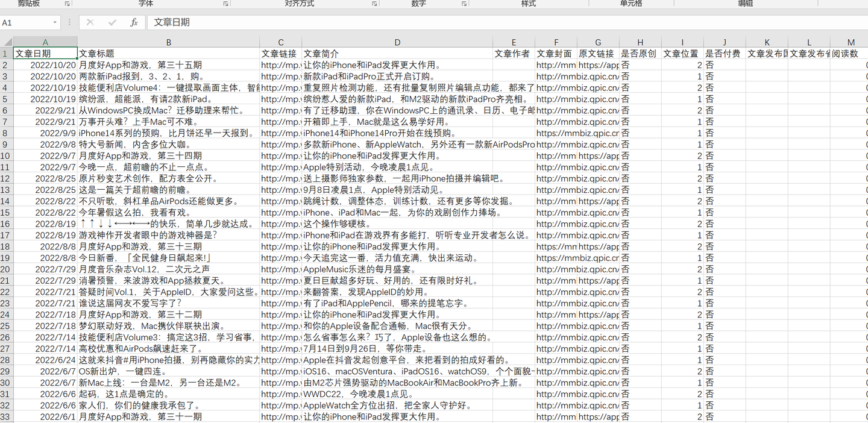Open the 字体 group dialog launcher
868x423 pixels.
coord(225,4)
